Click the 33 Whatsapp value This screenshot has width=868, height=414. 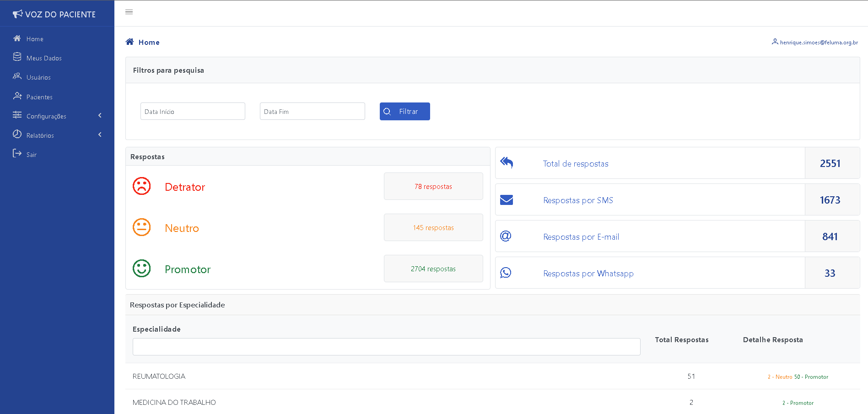click(x=830, y=273)
